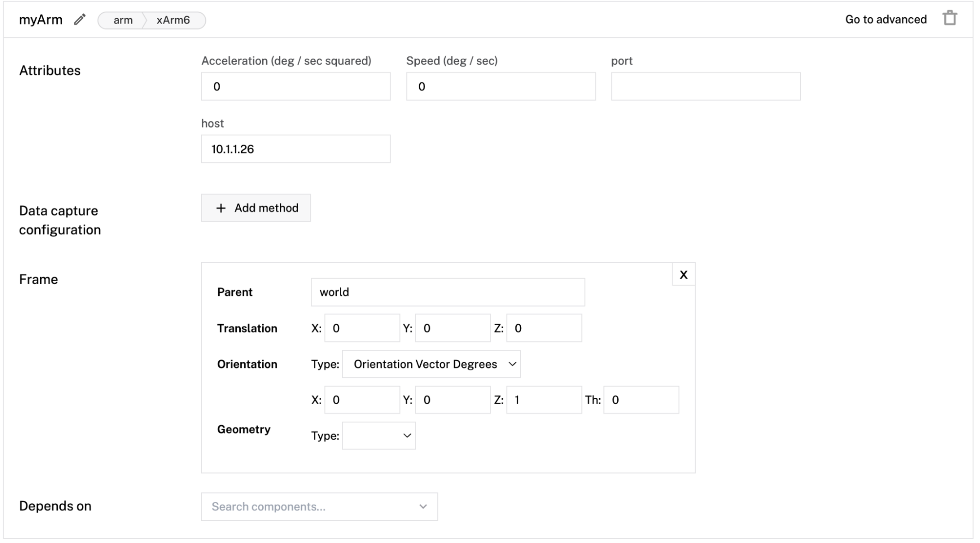Click Go to advanced link
The width and height of the screenshot is (980, 543).
885,20
